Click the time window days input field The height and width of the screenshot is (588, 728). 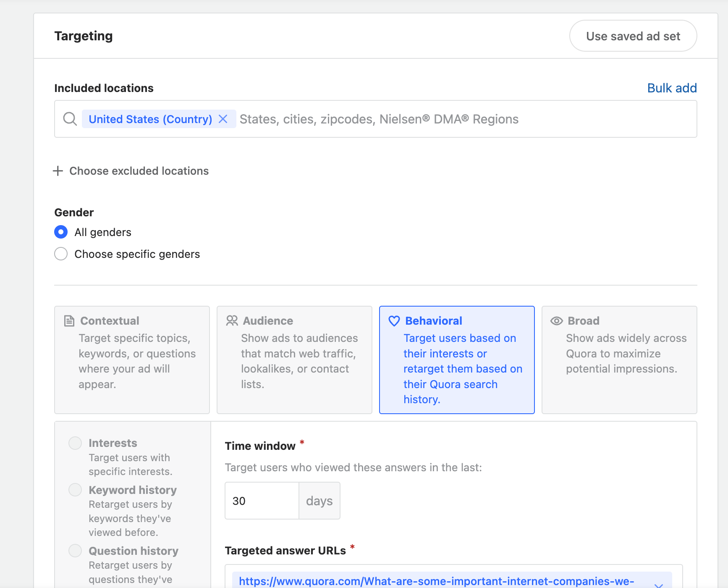click(262, 501)
